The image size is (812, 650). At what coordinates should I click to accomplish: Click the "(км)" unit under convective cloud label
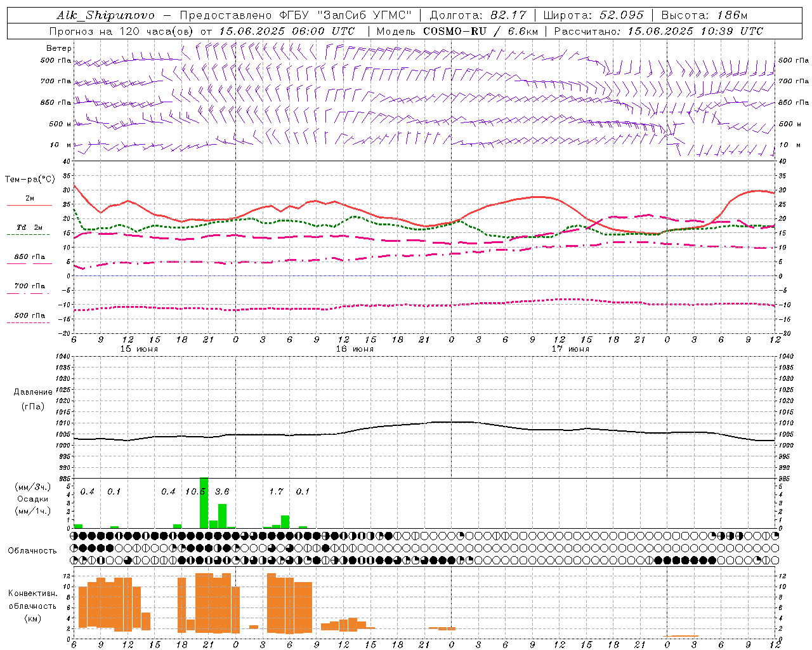pos(33,618)
